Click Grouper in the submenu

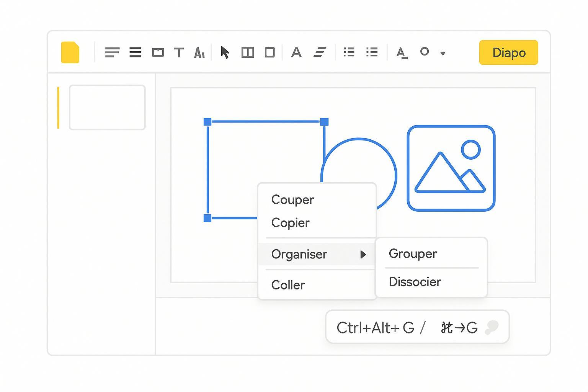413,253
